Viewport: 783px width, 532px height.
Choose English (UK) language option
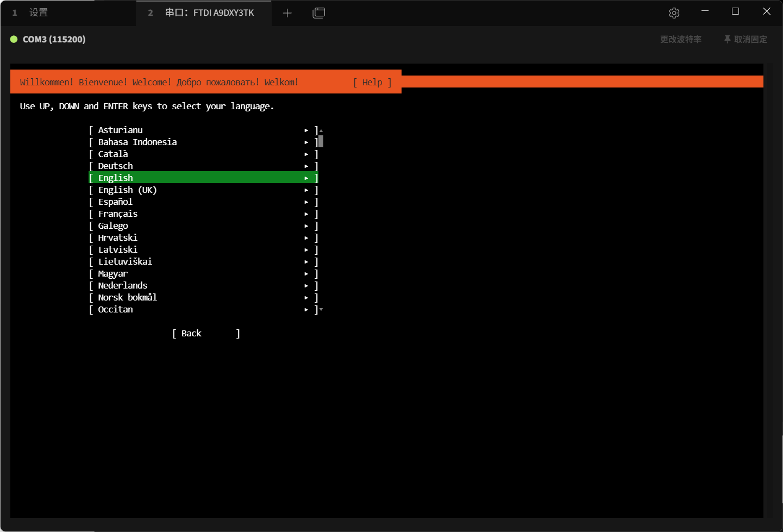click(x=127, y=190)
